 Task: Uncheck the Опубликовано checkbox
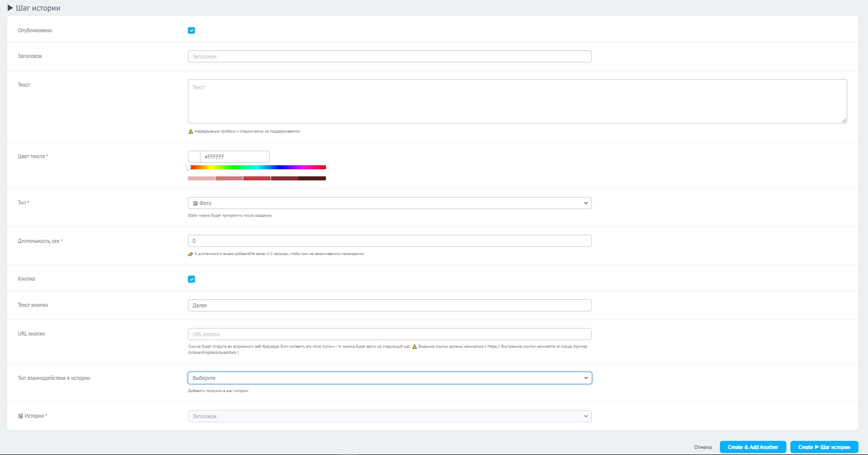click(x=191, y=31)
